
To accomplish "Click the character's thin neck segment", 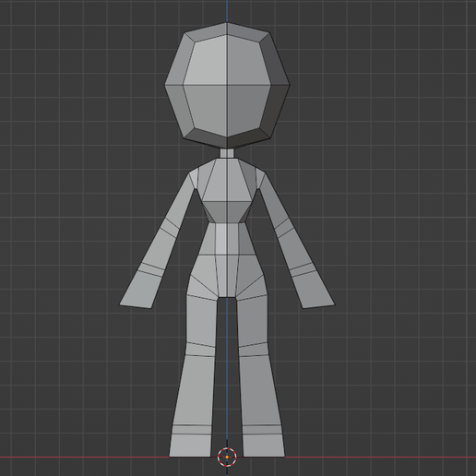I will [227, 153].
